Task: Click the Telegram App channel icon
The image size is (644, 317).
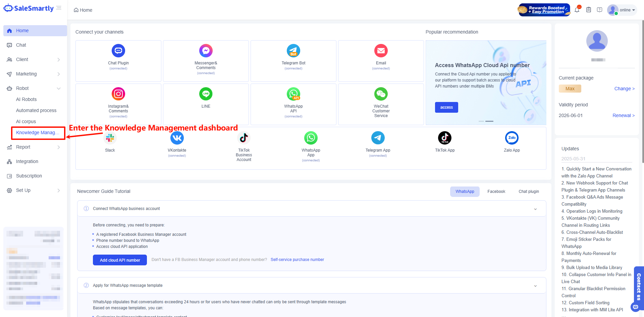Action: pyautogui.click(x=378, y=138)
